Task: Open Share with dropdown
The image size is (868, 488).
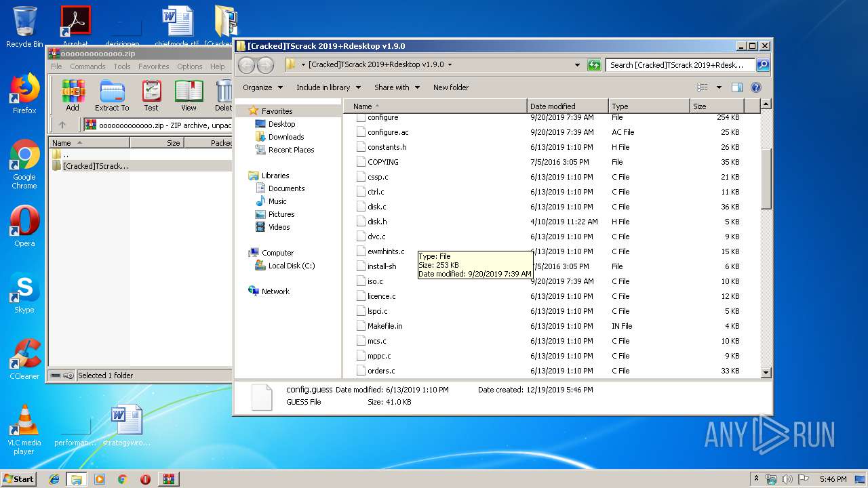Action: coord(397,87)
